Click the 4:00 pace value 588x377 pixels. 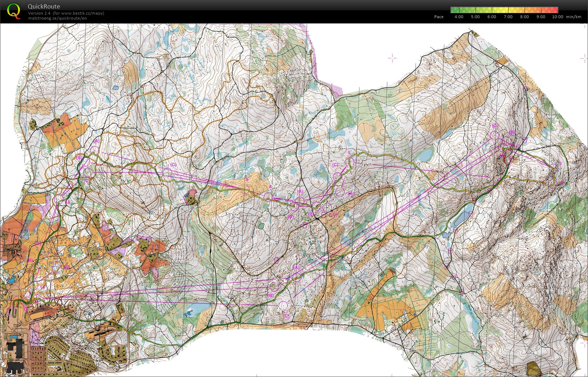(x=459, y=17)
